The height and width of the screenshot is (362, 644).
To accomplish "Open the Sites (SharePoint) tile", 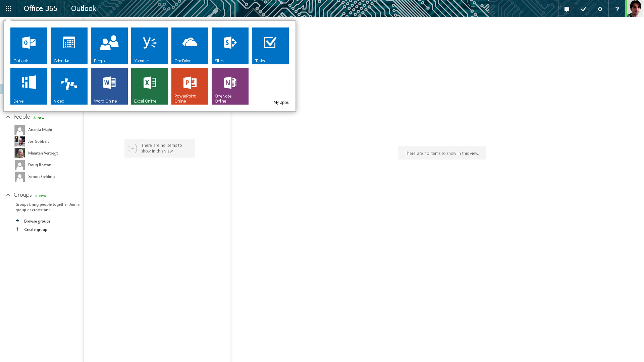I will (230, 46).
